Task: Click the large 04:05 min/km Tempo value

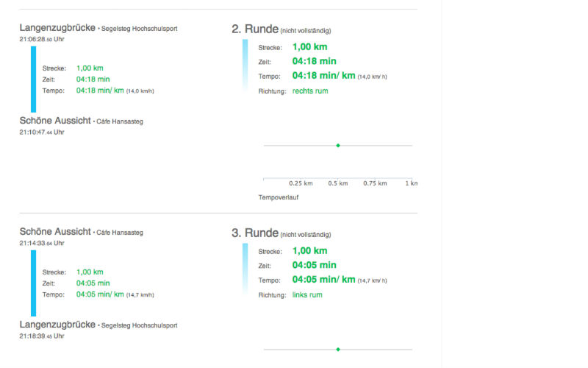Action: pos(323,280)
